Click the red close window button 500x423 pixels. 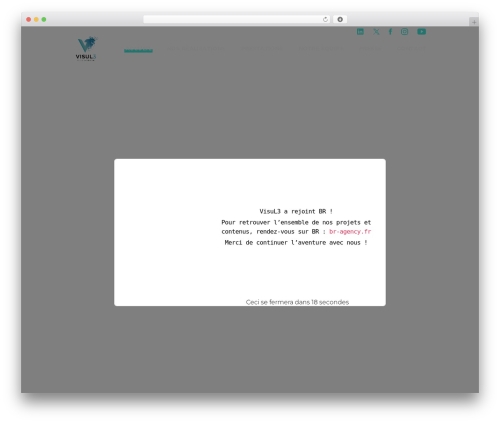(x=29, y=19)
